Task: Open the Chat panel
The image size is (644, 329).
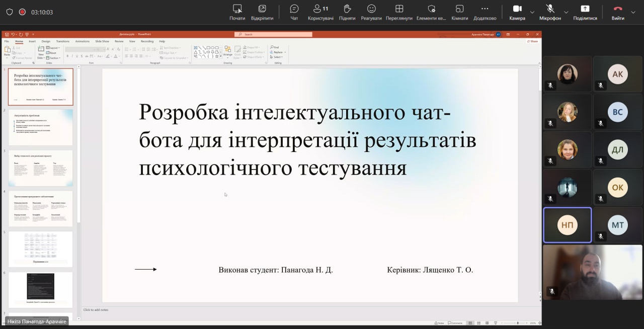Action: coord(294,12)
